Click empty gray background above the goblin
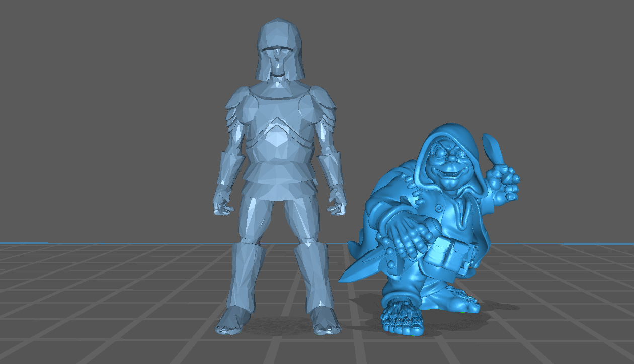 [x=453, y=60]
